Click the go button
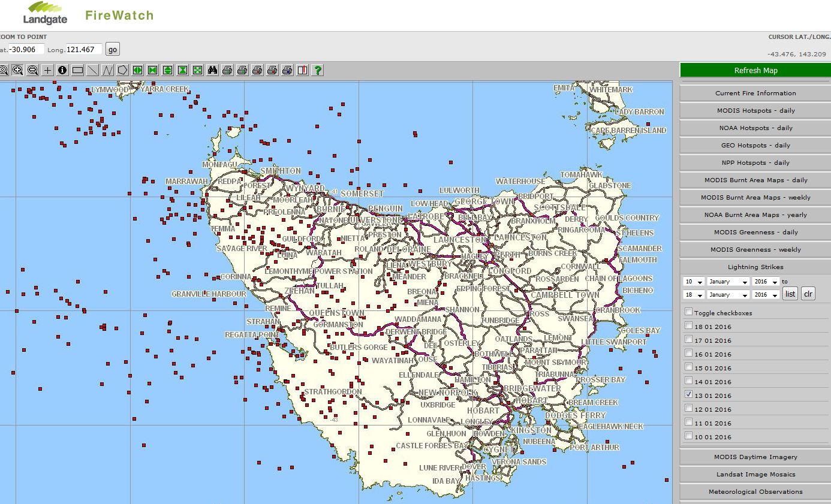This screenshot has width=831, height=504. pyautogui.click(x=112, y=49)
